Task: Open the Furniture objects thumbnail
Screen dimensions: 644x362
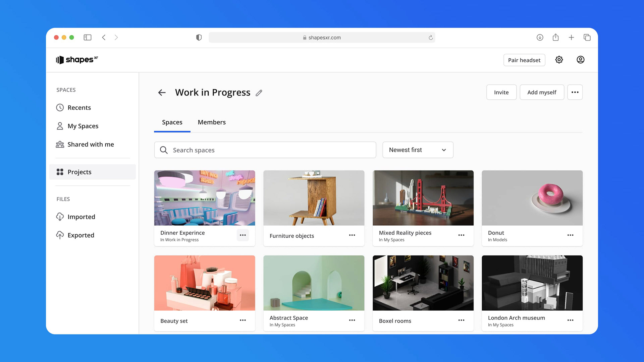Action: pos(314,198)
